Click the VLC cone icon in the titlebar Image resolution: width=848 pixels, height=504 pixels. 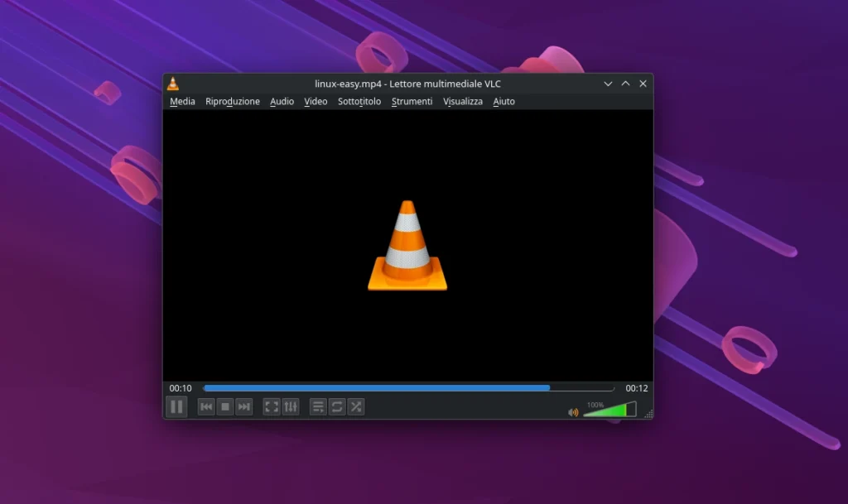(x=173, y=83)
